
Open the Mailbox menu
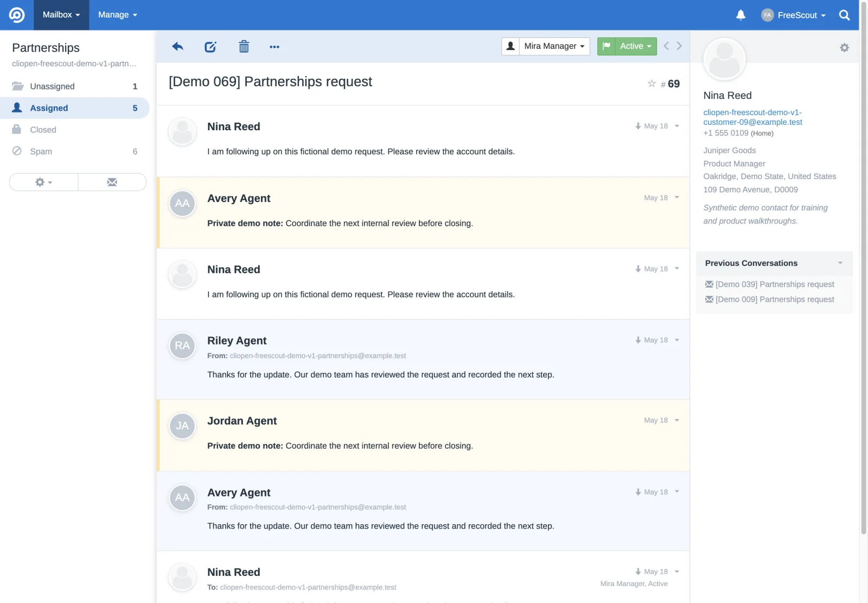tap(61, 15)
